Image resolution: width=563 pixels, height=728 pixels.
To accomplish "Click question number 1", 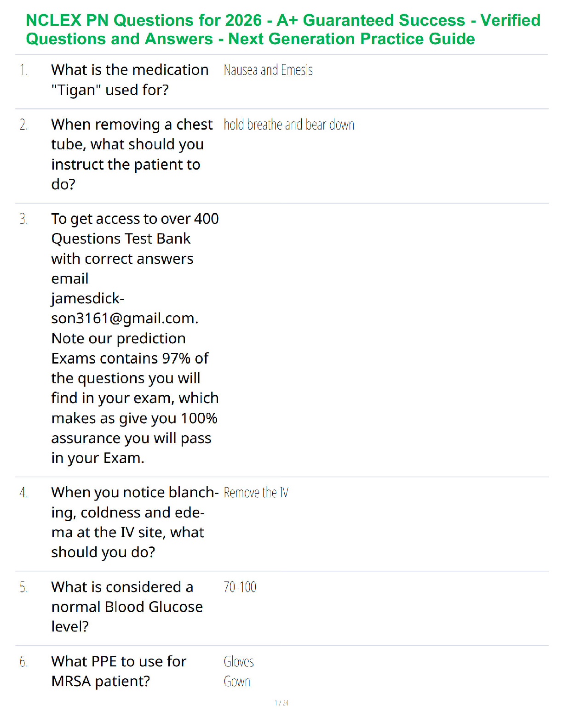I will point(23,70).
